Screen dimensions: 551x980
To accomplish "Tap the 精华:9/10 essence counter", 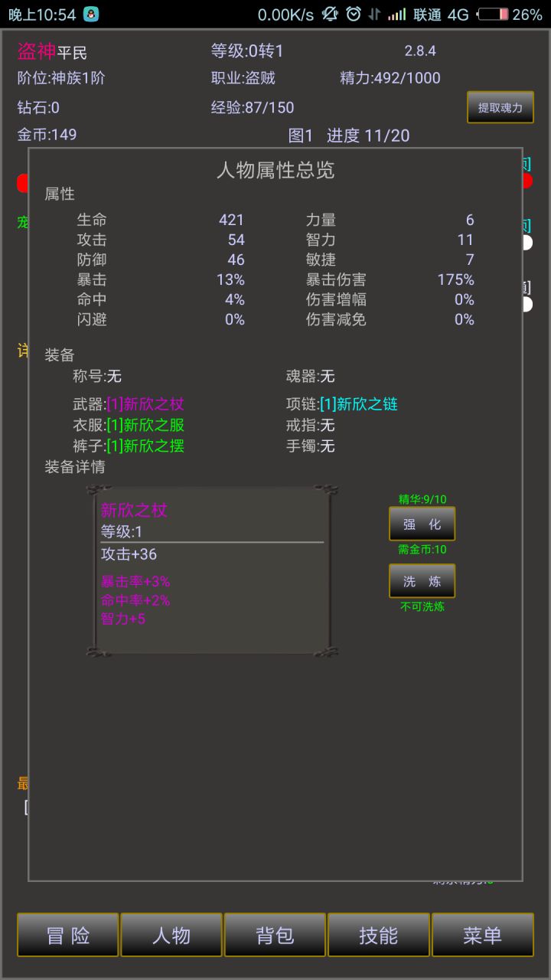I will [422, 499].
